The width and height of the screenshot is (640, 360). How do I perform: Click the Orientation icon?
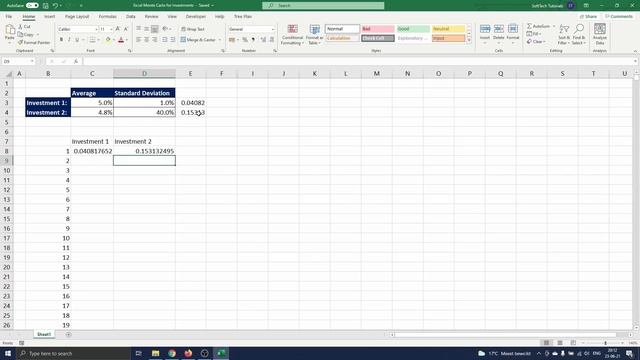click(165, 29)
